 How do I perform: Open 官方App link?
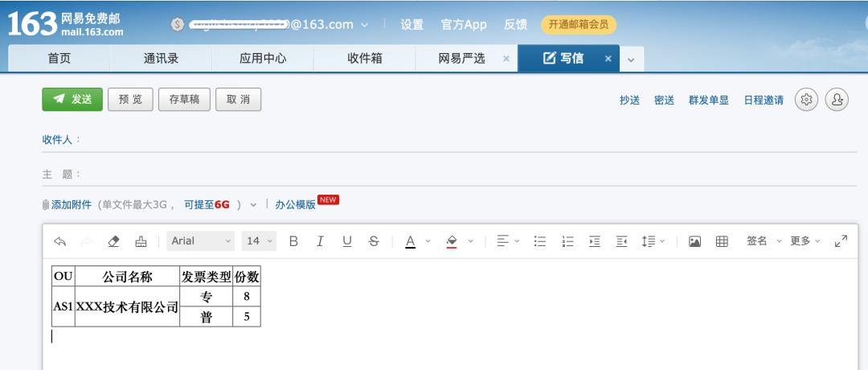[464, 25]
